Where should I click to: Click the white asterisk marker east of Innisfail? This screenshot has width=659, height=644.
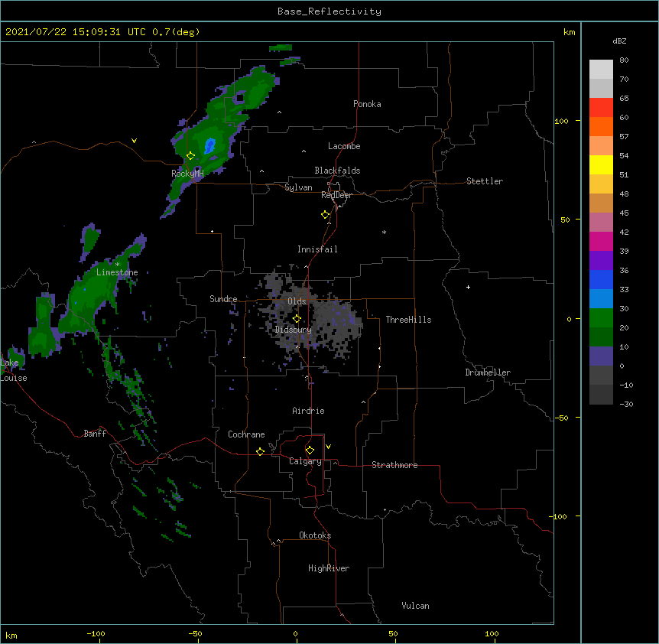click(384, 232)
